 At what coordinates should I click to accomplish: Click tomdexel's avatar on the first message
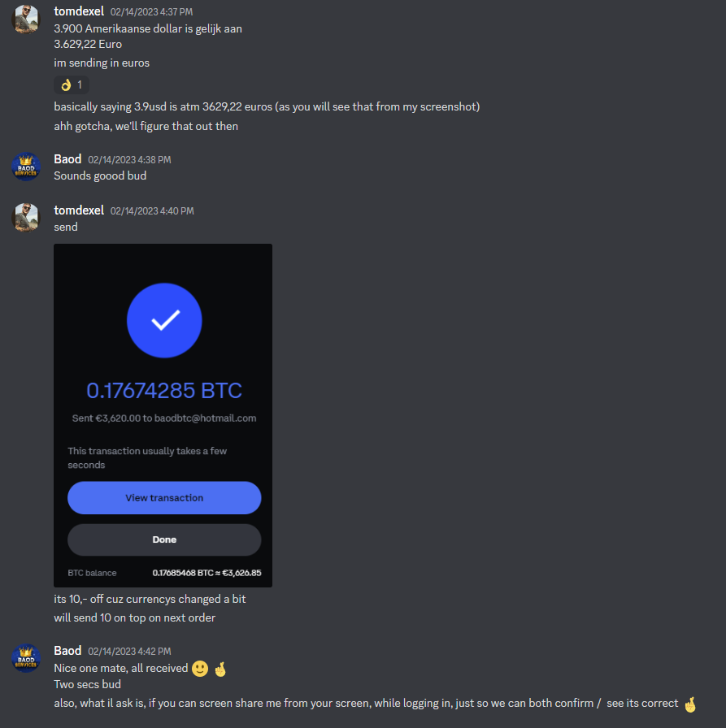[25, 19]
